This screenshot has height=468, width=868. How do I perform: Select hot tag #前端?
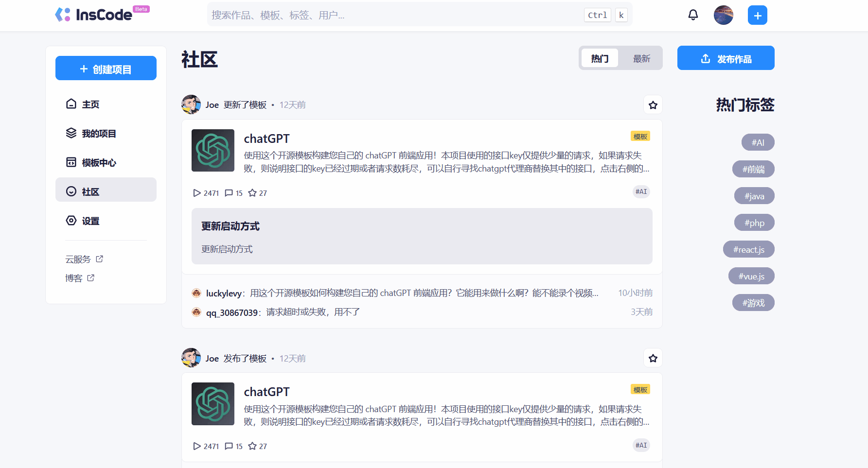tap(753, 169)
